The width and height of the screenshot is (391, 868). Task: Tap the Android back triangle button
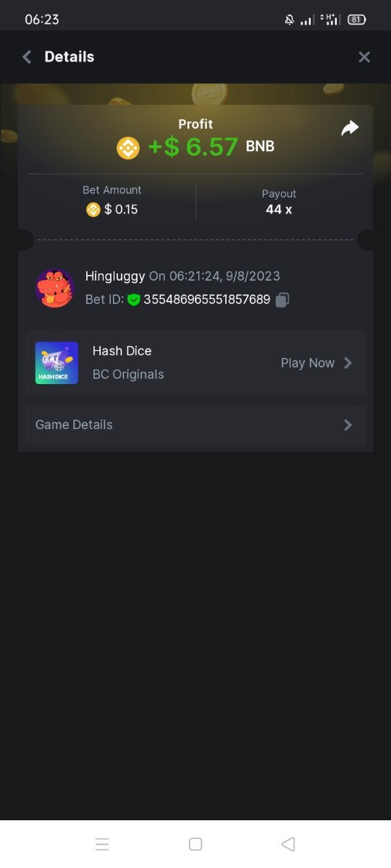pyautogui.click(x=288, y=844)
